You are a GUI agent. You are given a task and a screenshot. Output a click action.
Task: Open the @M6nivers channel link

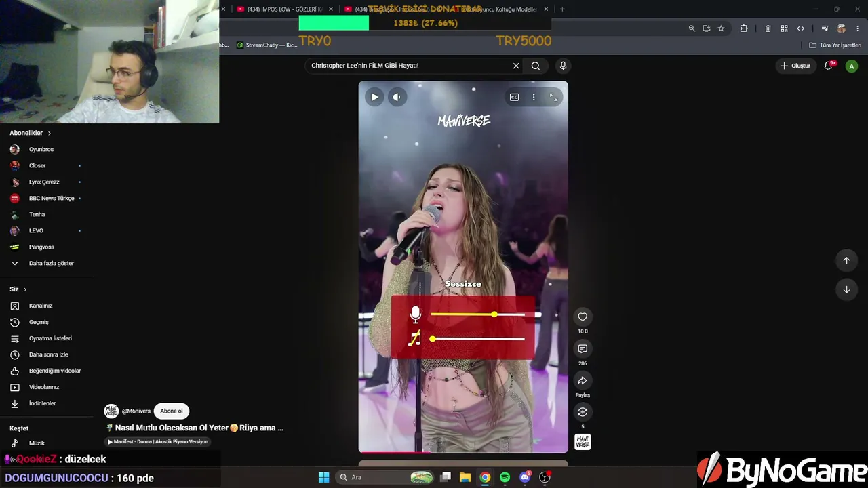click(x=136, y=411)
